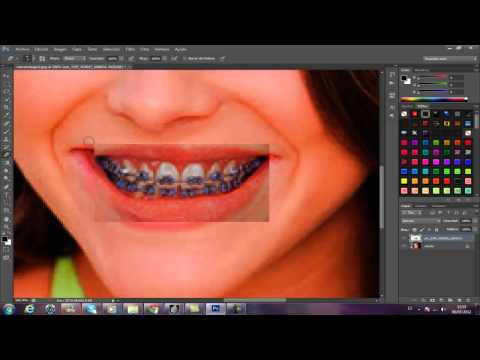Select the highlighted Eraser tool in the toolbox

click(6, 154)
